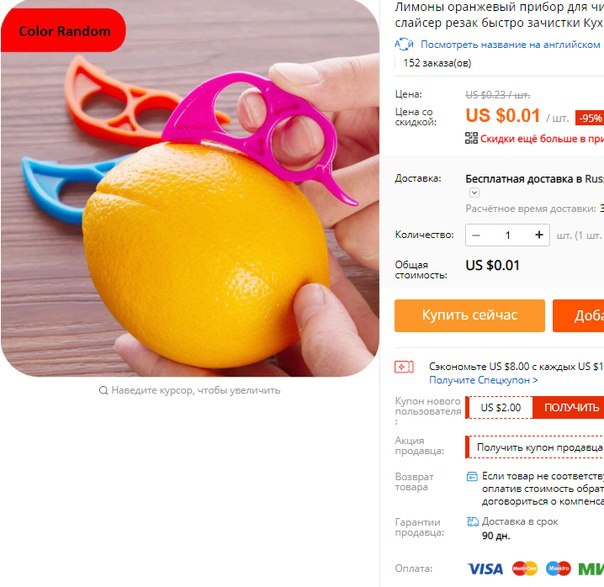Expand the shipping options dropdown chevron
604x587 pixels.
474,192
